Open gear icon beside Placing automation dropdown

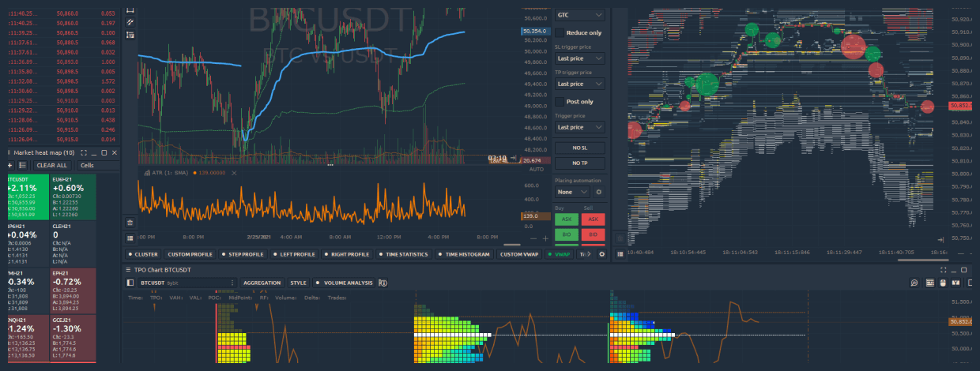coord(598,192)
